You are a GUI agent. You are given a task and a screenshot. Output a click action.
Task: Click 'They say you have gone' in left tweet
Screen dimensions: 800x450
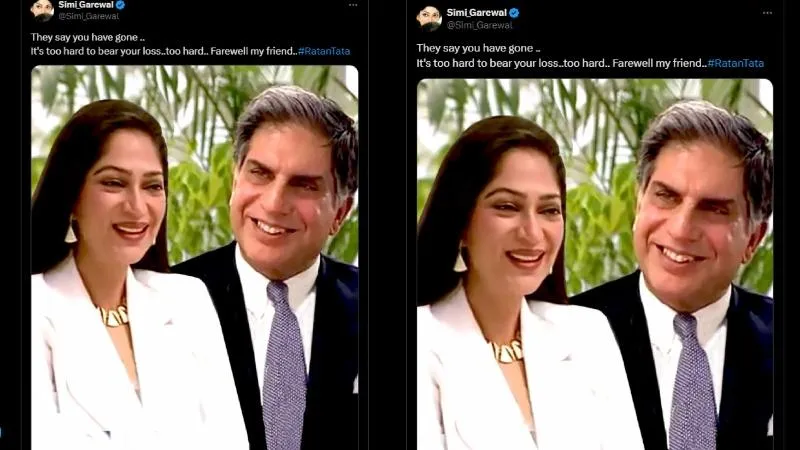coord(84,37)
